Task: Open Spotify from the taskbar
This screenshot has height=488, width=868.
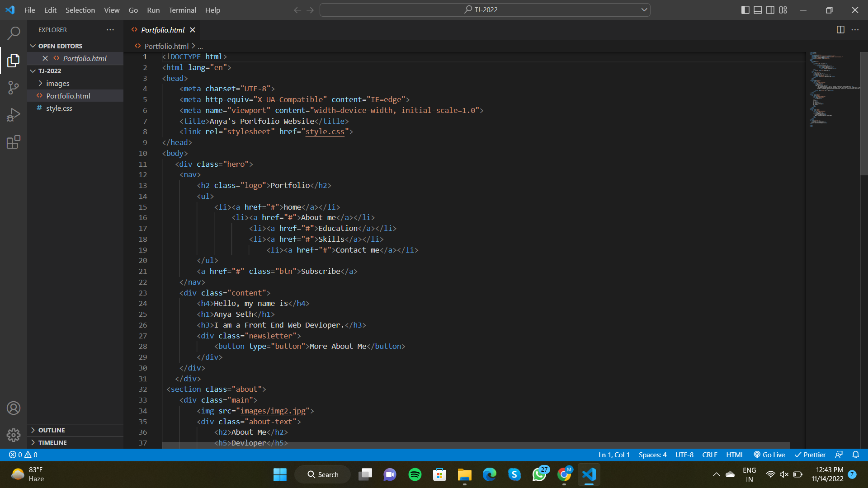Action: tap(415, 474)
